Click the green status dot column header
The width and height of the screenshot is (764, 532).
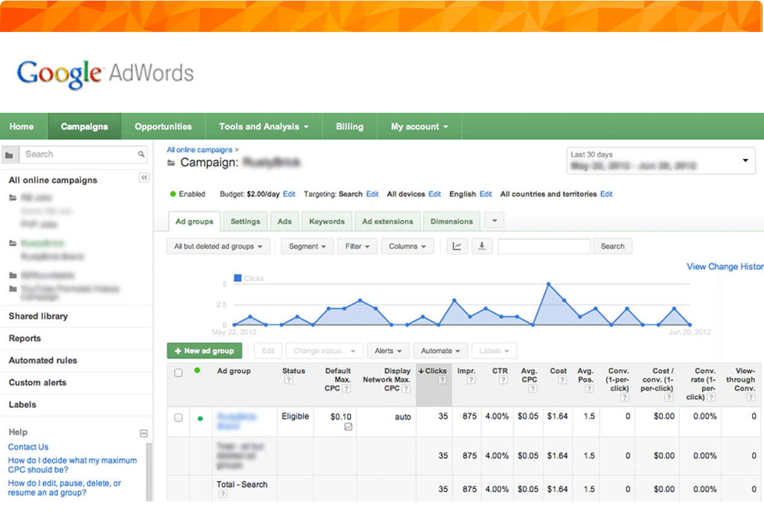point(197,370)
